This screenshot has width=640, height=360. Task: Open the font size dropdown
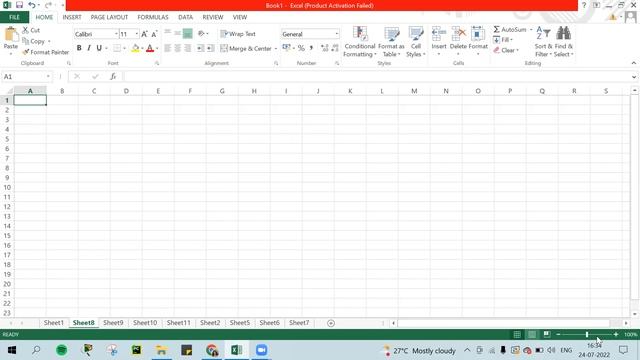pyautogui.click(x=137, y=34)
